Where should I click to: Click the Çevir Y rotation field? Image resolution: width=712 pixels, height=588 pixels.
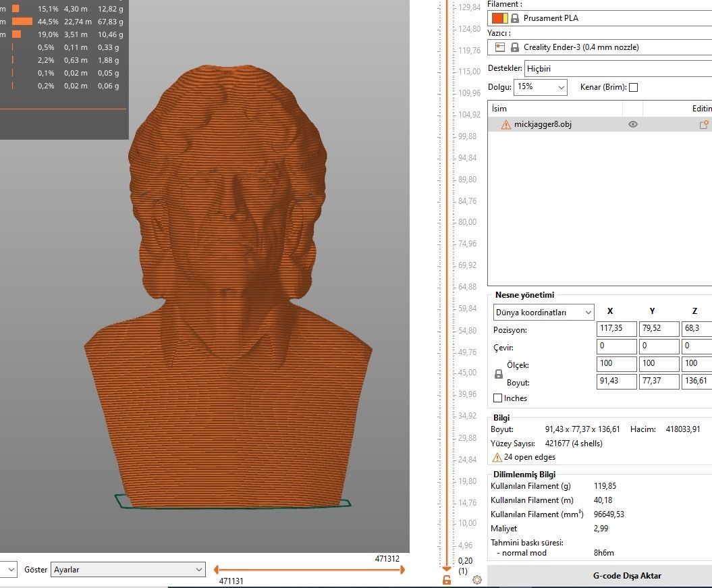(x=659, y=346)
